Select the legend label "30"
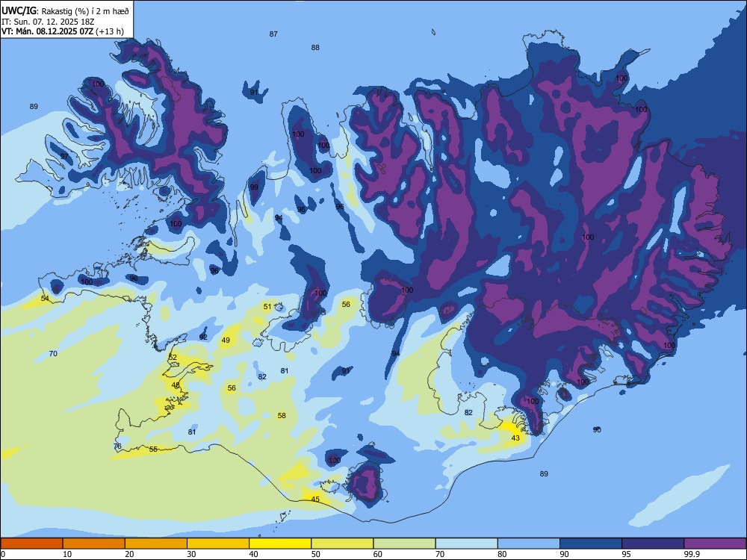Image resolution: width=747 pixels, height=560 pixels. (x=191, y=554)
